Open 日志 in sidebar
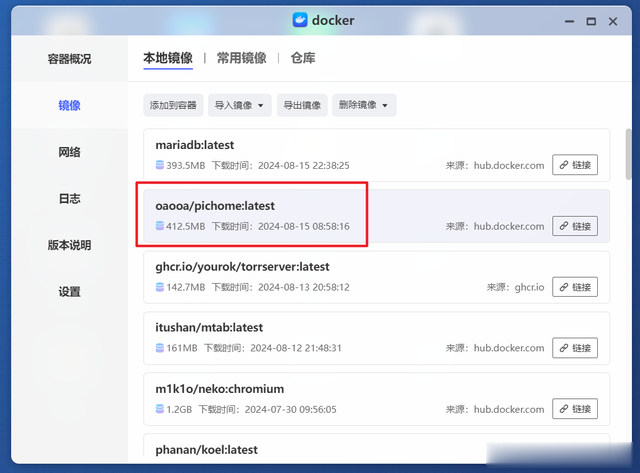Viewport: 640px width, 473px height. (69, 199)
